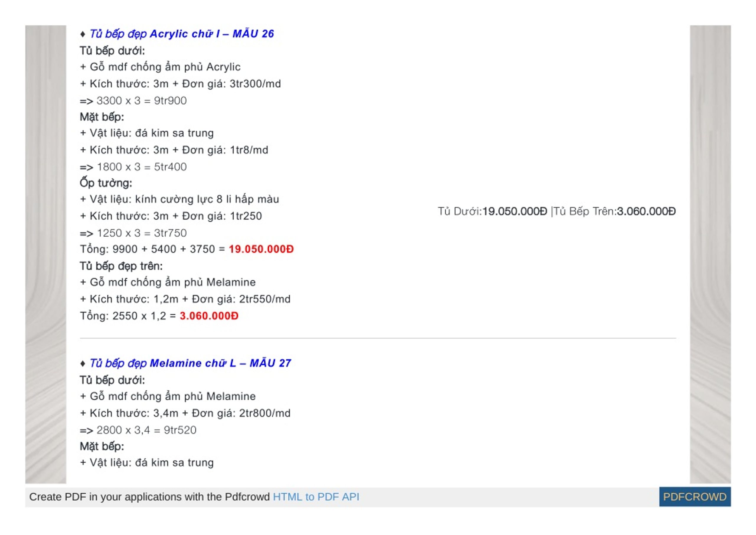
Task: Click the diamond bullet before MẪU 26
Action: coord(83,34)
